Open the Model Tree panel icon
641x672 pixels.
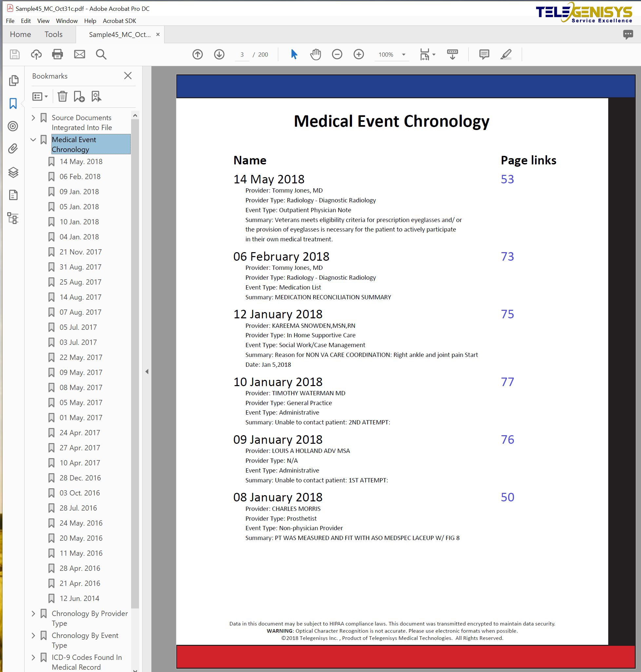click(13, 218)
